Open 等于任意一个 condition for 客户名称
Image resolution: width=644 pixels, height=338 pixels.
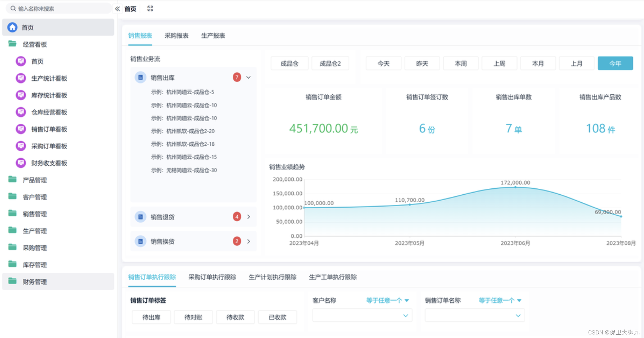pyautogui.click(x=387, y=300)
